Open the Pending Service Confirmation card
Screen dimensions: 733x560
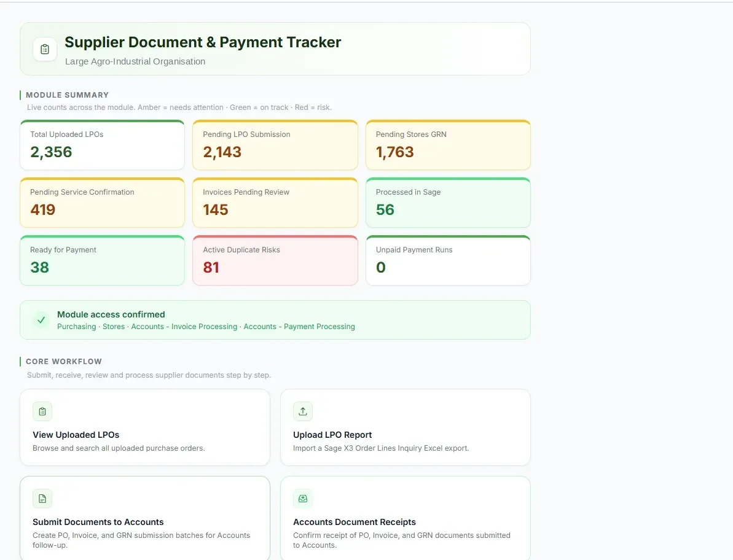pyautogui.click(x=103, y=203)
